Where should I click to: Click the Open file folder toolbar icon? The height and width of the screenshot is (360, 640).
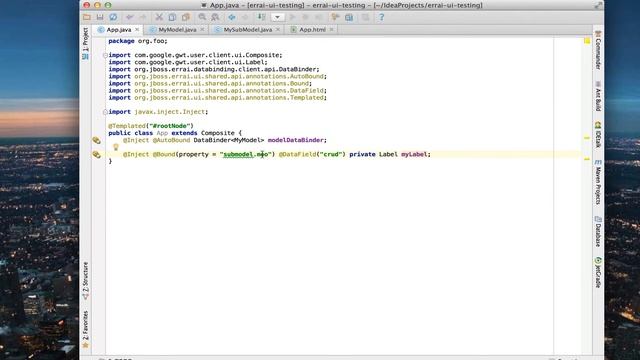tap(87, 17)
